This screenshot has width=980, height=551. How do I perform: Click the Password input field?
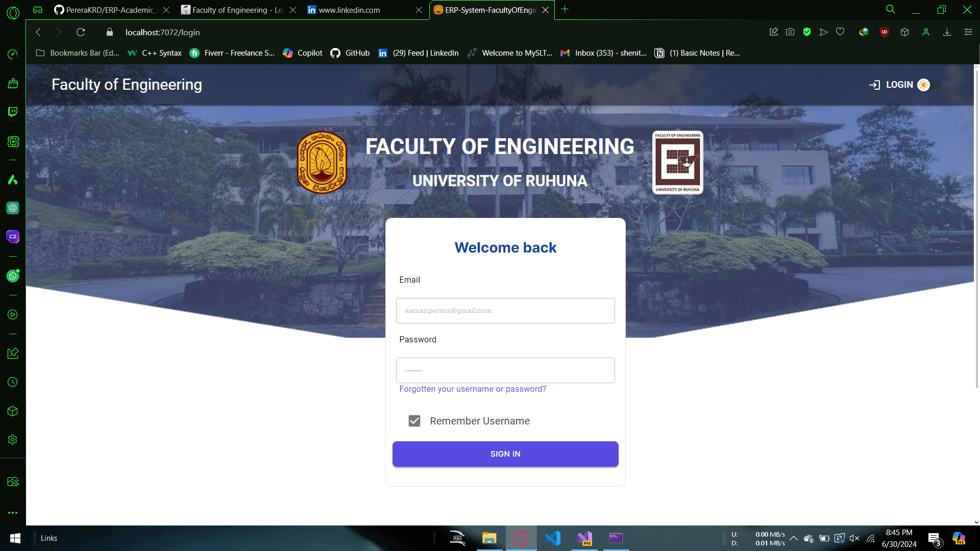pyautogui.click(x=505, y=370)
